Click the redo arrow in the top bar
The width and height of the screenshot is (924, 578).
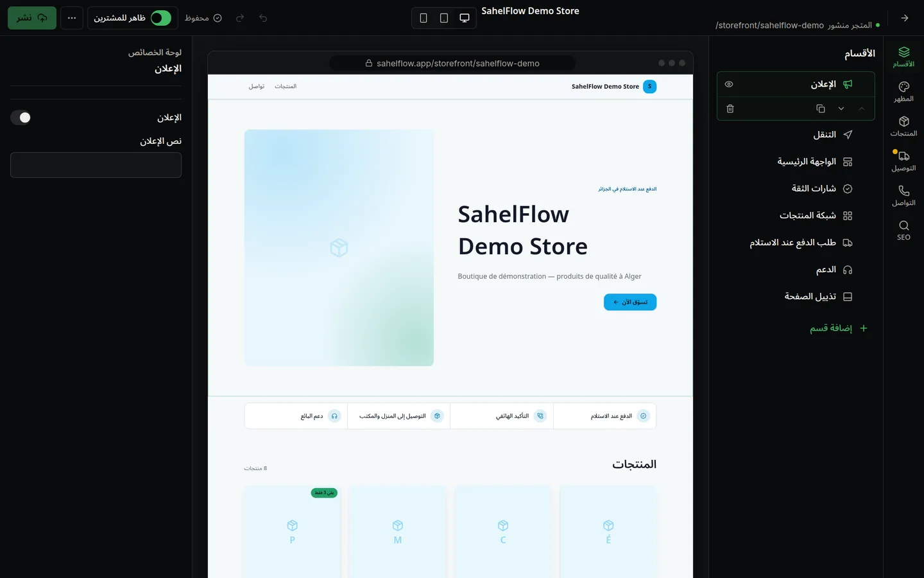(240, 18)
